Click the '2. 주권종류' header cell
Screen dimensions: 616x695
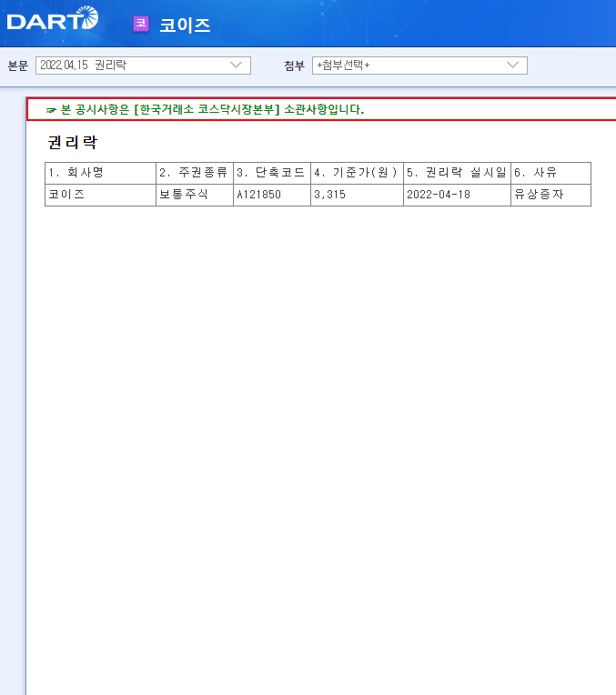tap(195, 173)
